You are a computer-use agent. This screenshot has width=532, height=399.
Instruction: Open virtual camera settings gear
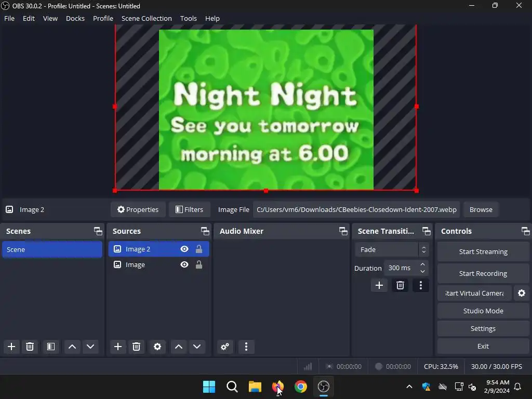coord(522,293)
